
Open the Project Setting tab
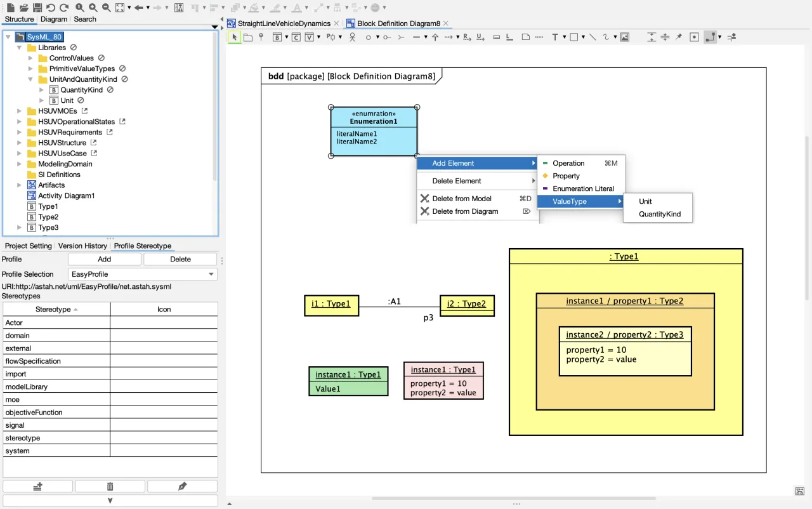[x=28, y=246]
